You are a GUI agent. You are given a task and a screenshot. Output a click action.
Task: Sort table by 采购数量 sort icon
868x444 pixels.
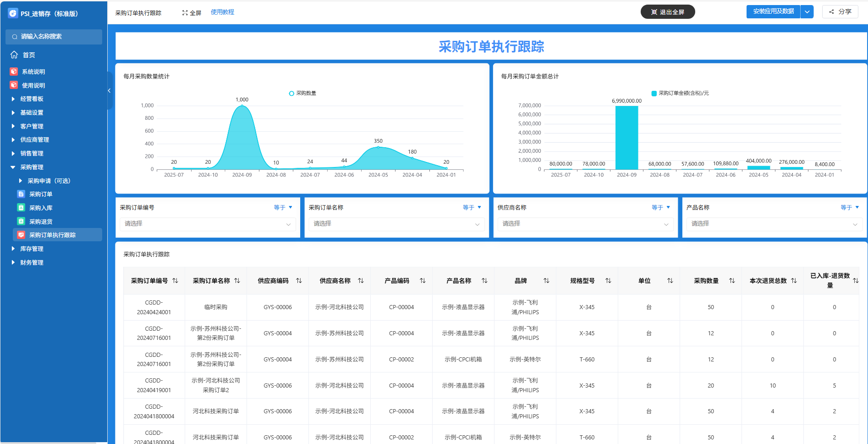pos(732,281)
